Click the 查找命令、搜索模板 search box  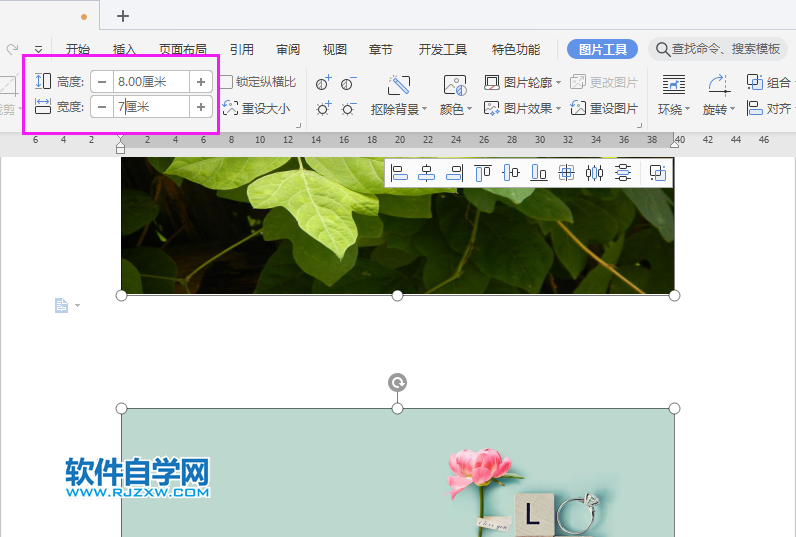[x=718, y=49]
